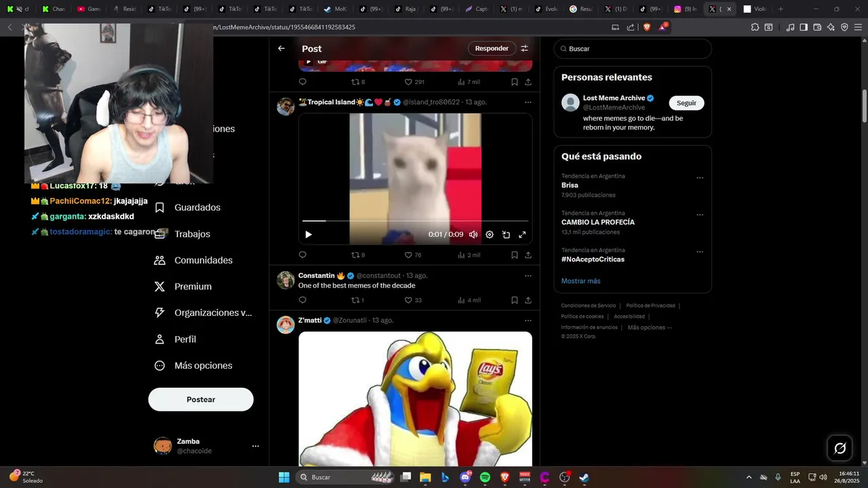Open Z'matti's King Dedede image

(415, 398)
